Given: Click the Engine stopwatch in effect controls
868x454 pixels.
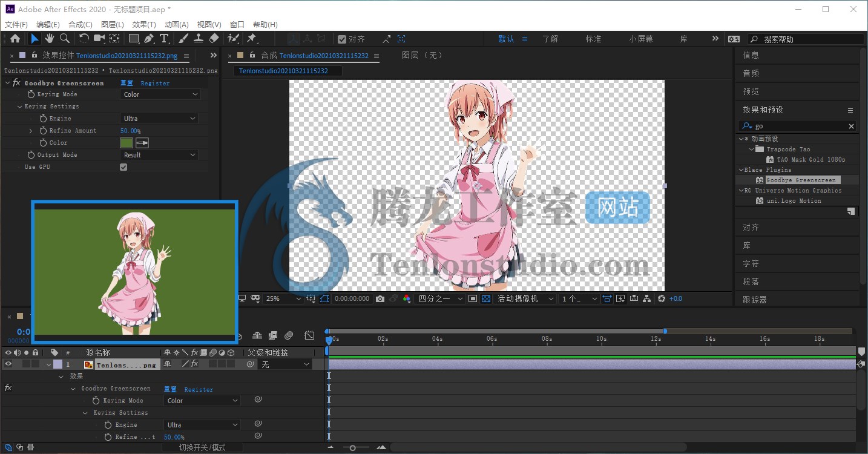Looking at the screenshot, I should click(x=43, y=119).
